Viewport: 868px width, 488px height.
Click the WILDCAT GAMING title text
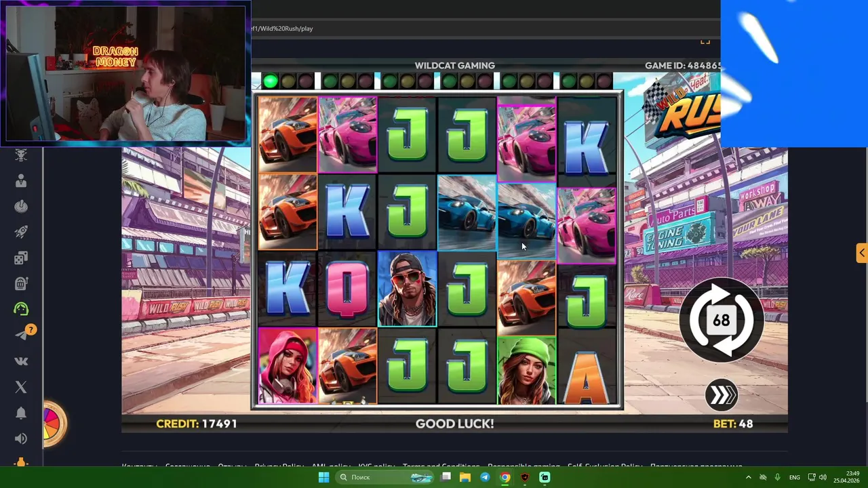(455, 66)
